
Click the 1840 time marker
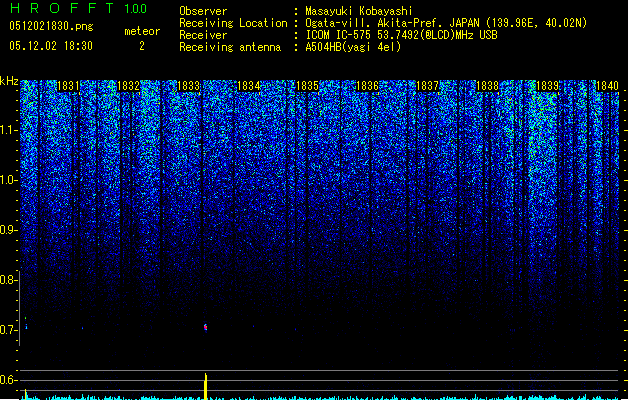coord(607,86)
